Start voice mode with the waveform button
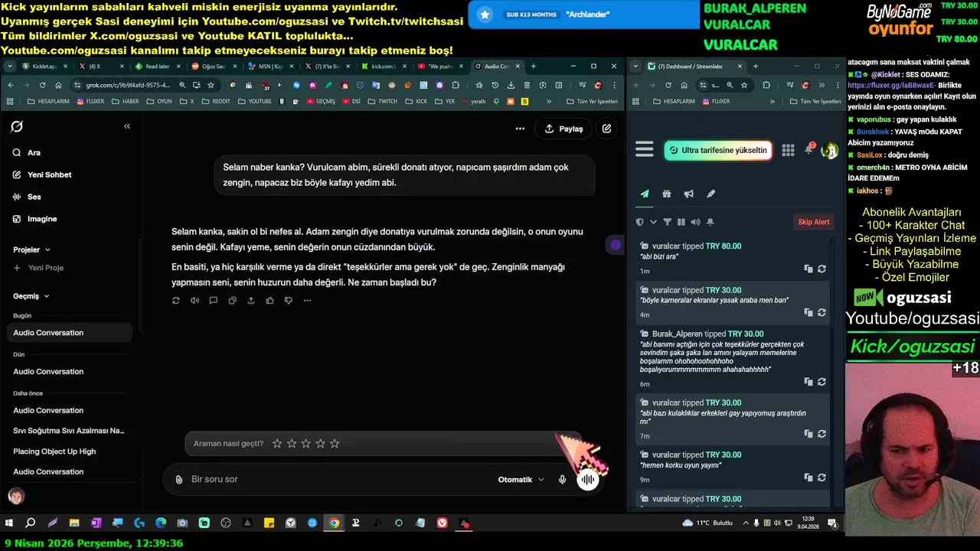The height and width of the screenshot is (551, 980). point(587,480)
